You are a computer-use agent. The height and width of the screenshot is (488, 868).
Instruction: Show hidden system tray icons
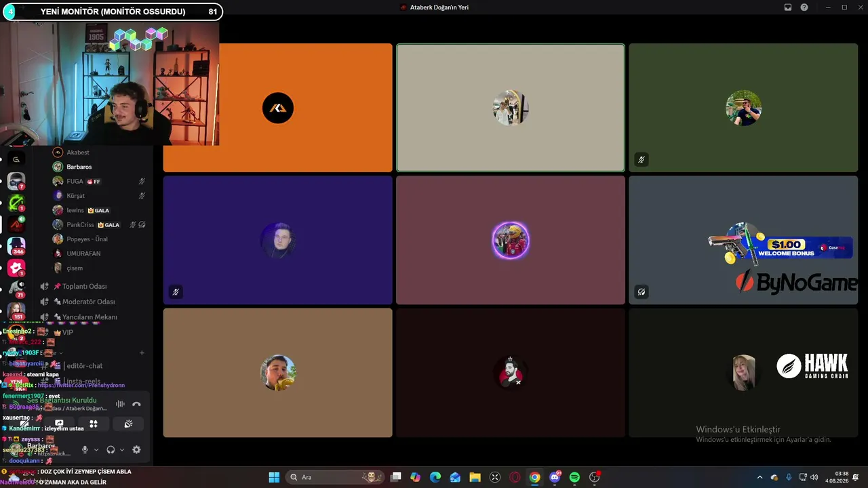(x=759, y=477)
